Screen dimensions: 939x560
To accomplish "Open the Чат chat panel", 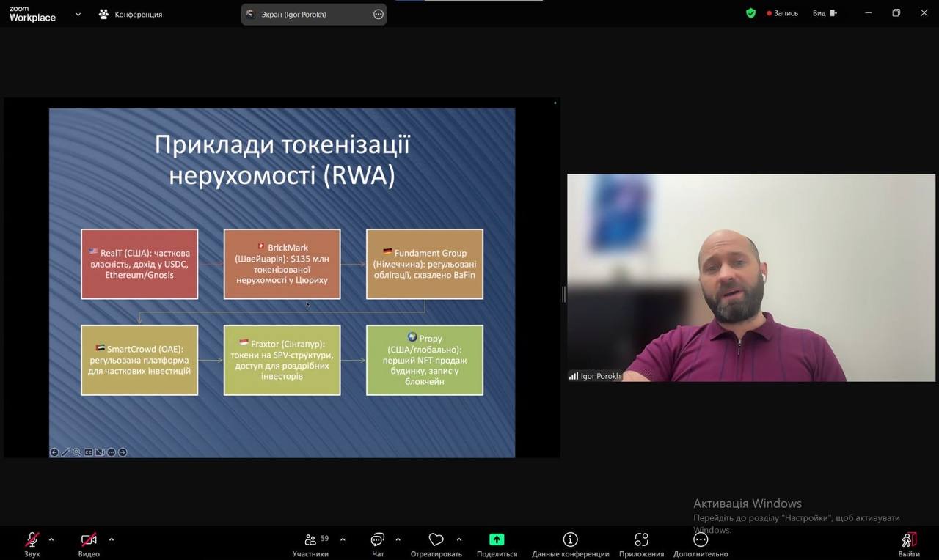I will click(x=378, y=541).
